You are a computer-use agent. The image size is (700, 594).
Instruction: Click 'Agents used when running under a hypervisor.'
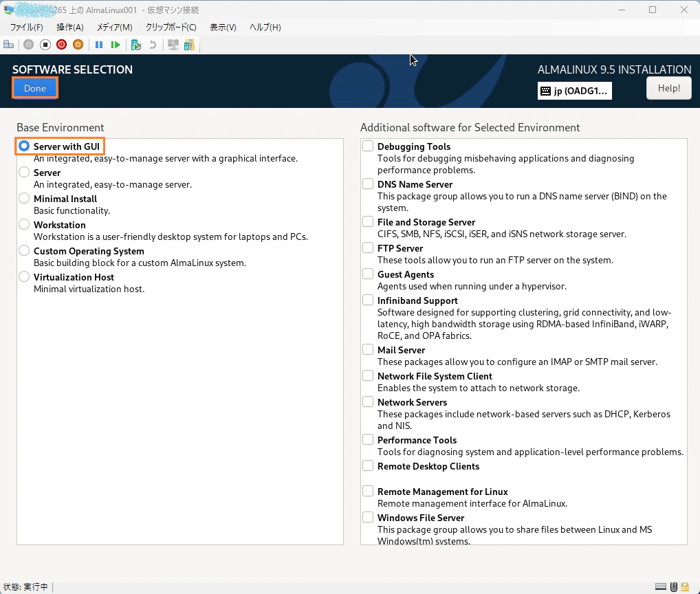pos(472,286)
